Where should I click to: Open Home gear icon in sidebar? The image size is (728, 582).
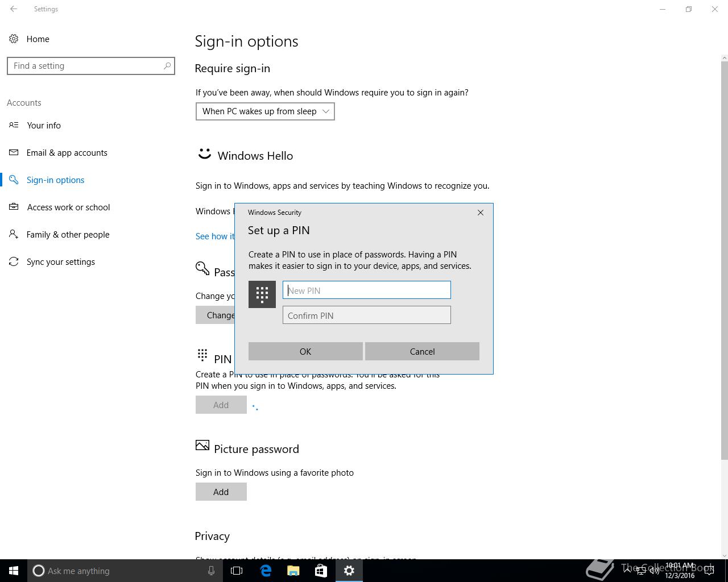coord(13,39)
